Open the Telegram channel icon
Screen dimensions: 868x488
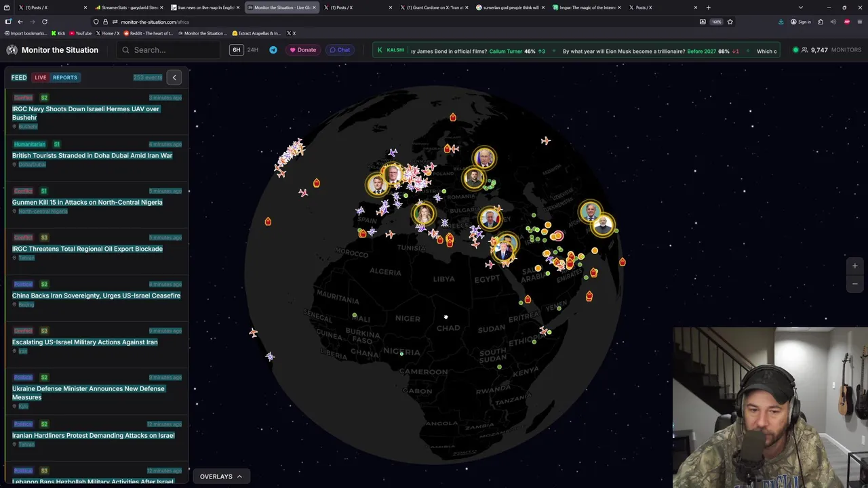[273, 50]
